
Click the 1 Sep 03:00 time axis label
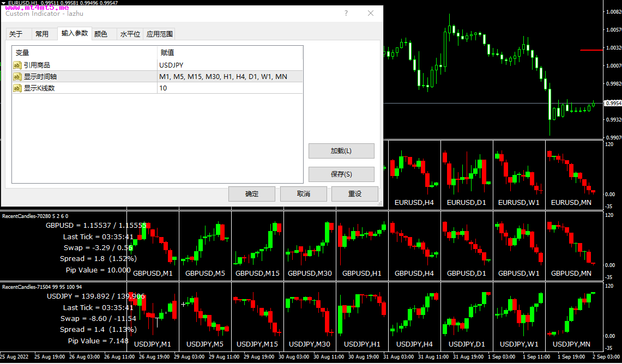[x=502, y=356]
